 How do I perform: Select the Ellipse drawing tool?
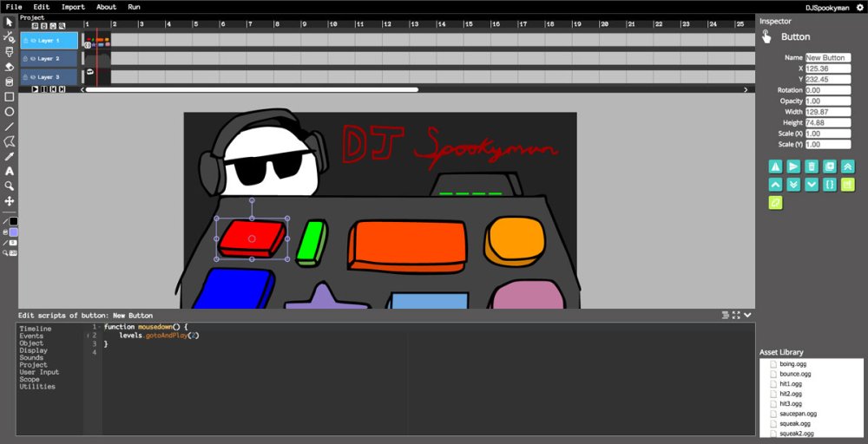[9, 112]
